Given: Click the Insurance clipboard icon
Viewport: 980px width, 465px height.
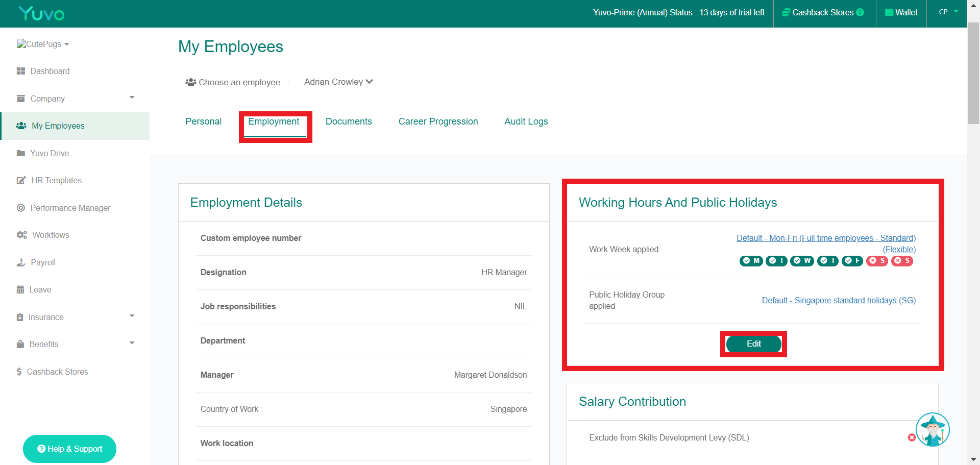Looking at the screenshot, I should click(20, 317).
